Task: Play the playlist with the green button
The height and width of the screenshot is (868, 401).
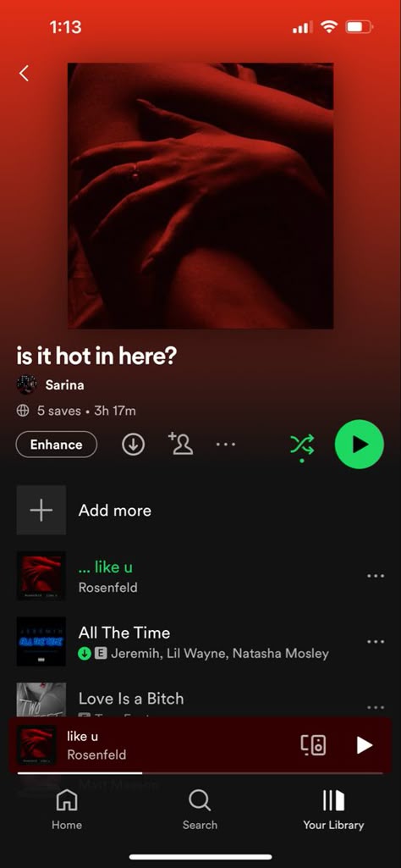Action: point(359,445)
